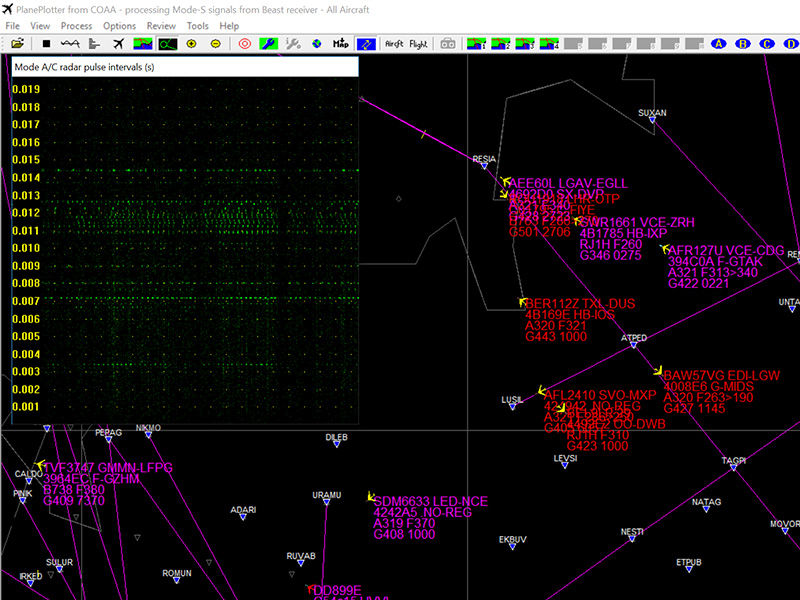Image resolution: width=800 pixels, height=600 pixels.
Task: Select aircraft label SDM6633 LED-NCE
Action: pyautogui.click(x=431, y=502)
